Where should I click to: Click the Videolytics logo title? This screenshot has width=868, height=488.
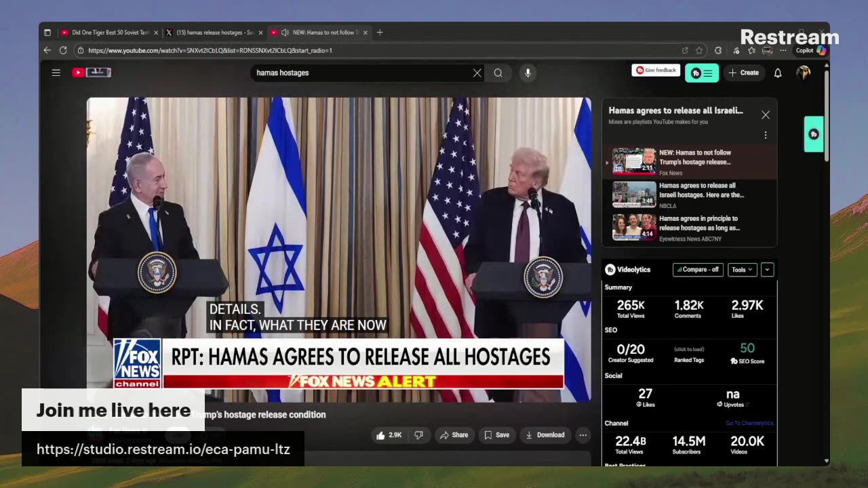(628, 270)
